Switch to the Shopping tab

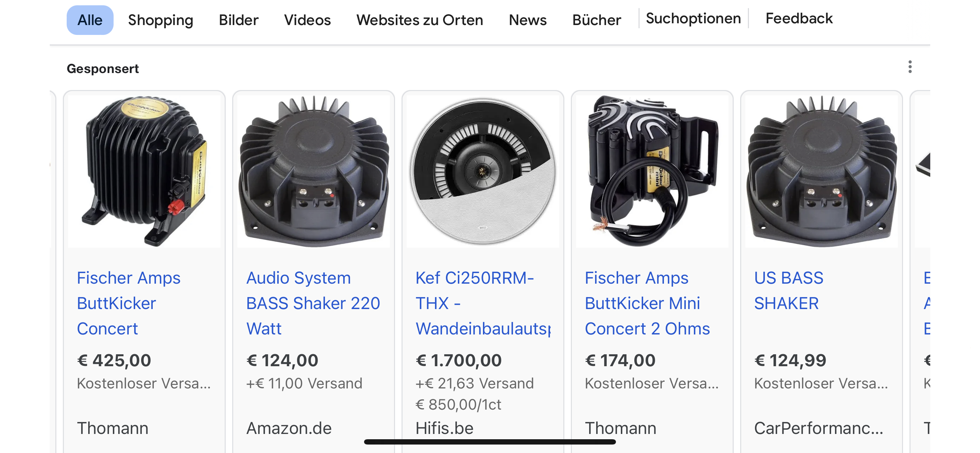point(161,20)
